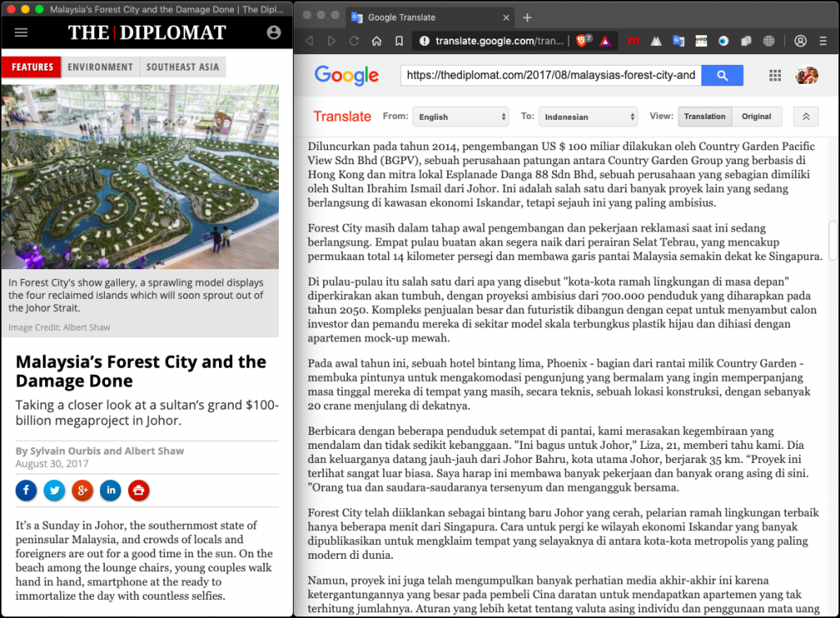The height and width of the screenshot is (618, 840).
Task: Click subtitle 'Taking a closer look at a sultan's'
Action: 147,413
